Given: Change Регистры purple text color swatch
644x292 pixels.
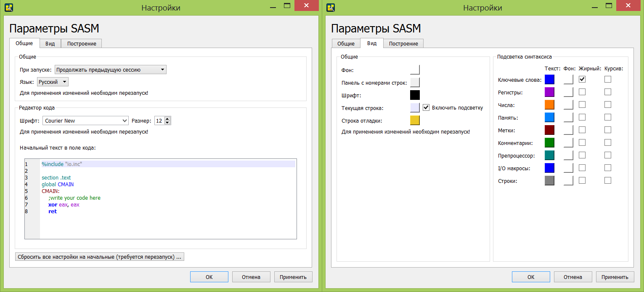Looking at the screenshot, I should click(x=549, y=92).
